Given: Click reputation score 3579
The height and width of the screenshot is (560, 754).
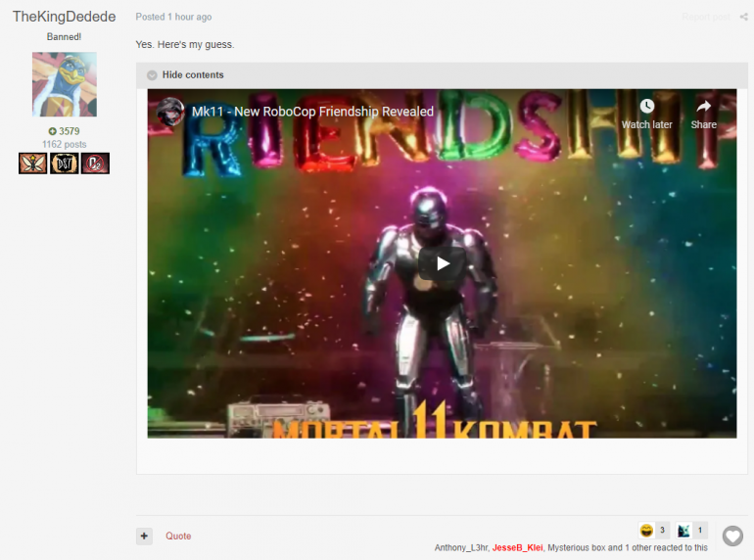Looking at the screenshot, I should point(70,131).
